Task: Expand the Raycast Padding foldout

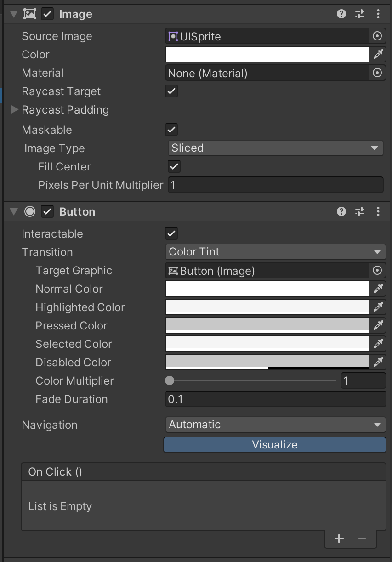Action: pyautogui.click(x=15, y=110)
